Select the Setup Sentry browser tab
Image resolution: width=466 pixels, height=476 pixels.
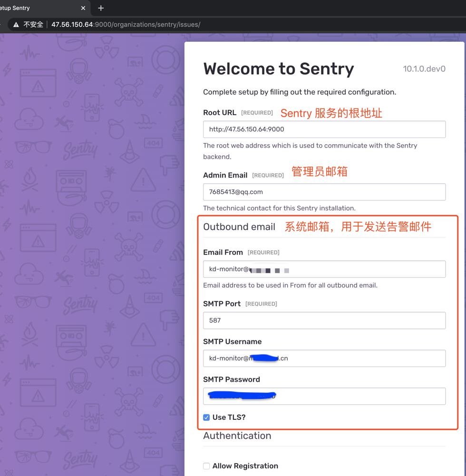(x=45, y=8)
